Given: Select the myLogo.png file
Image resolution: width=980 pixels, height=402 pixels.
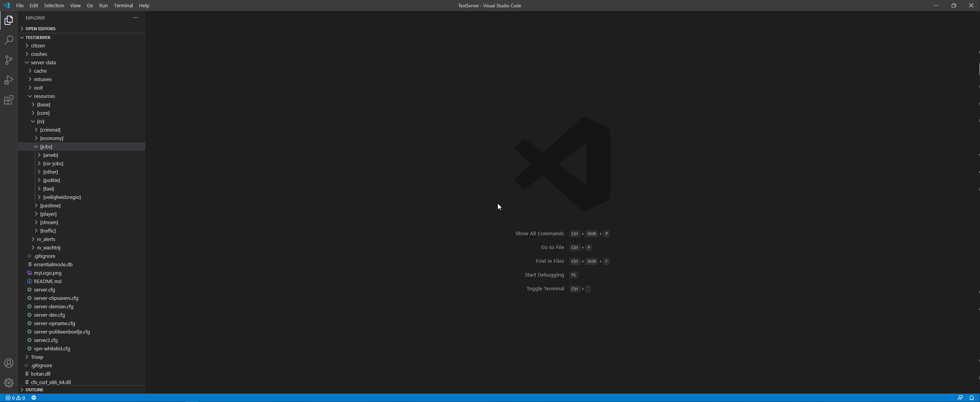Looking at the screenshot, I should pyautogui.click(x=47, y=273).
